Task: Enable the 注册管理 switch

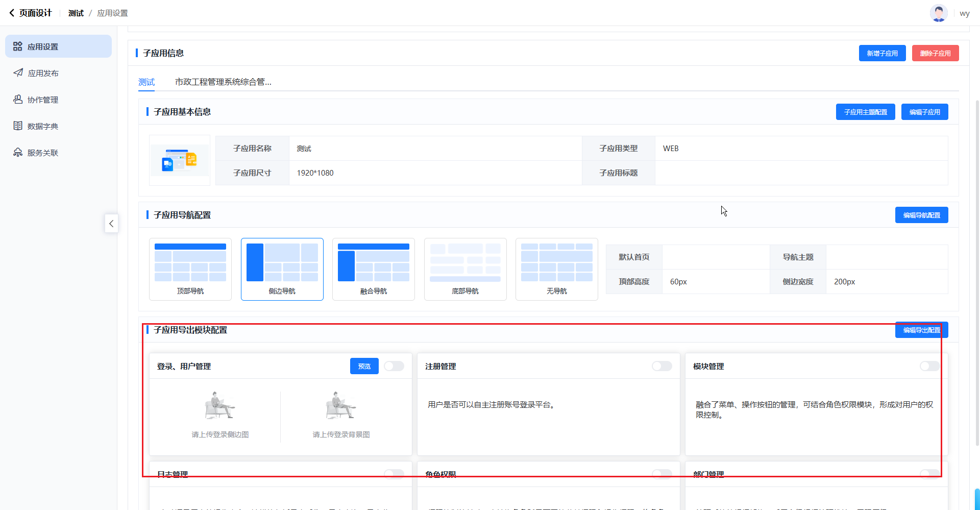Action: [x=661, y=366]
